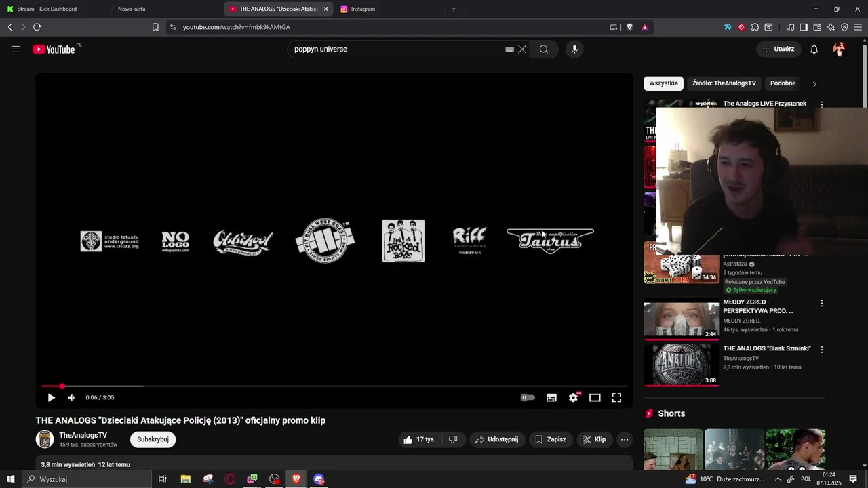
Task: Like the video with 17 tys.
Action: [420, 439]
